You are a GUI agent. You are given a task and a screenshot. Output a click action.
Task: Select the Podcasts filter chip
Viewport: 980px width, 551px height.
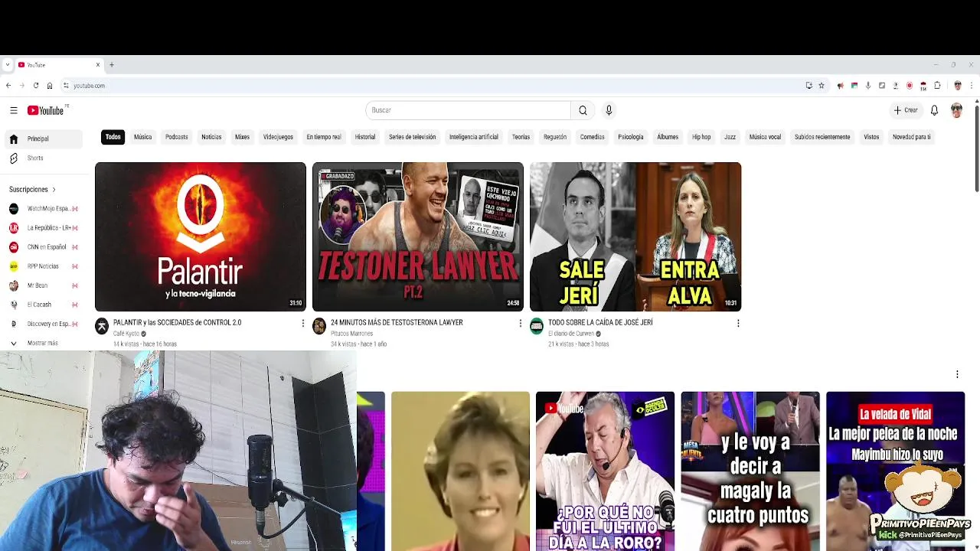[x=176, y=137]
